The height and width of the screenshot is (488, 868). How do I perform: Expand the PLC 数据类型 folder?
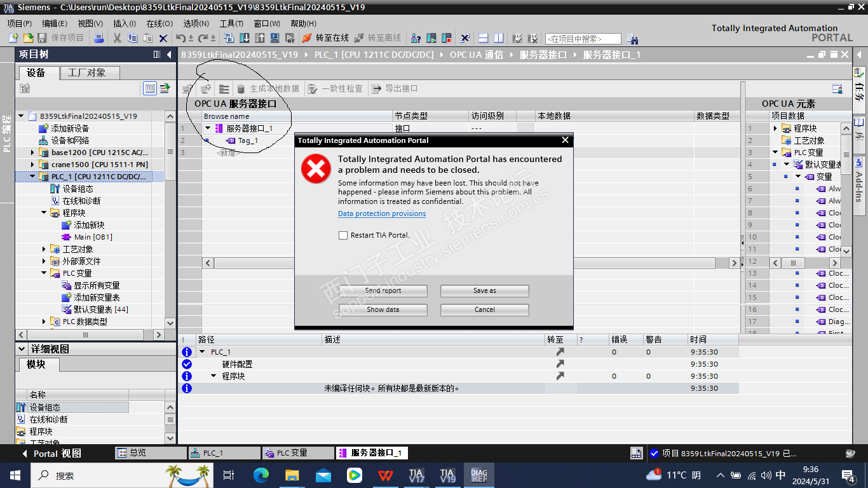click(44, 322)
